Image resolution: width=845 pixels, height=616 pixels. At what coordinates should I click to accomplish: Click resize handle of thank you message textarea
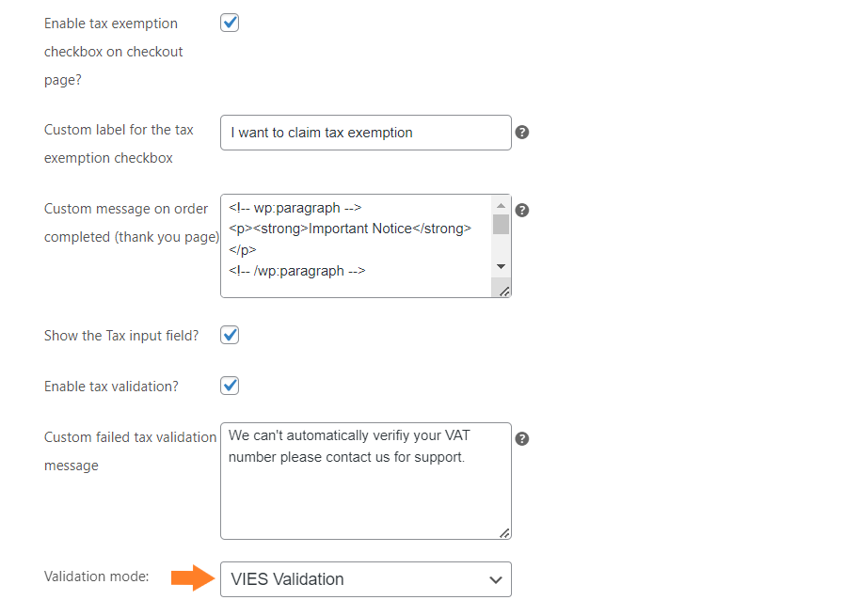pos(503,292)
